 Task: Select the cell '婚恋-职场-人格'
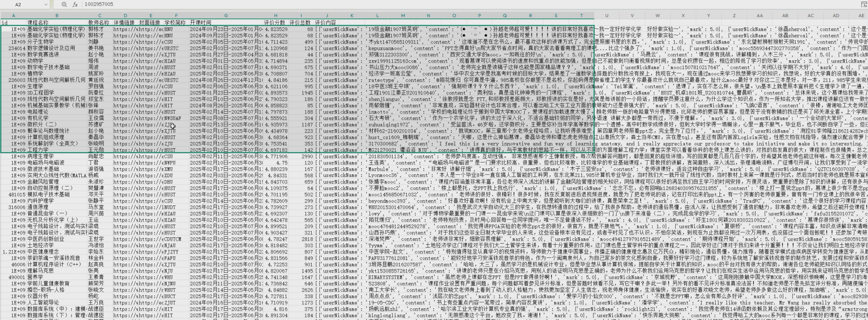coord(57,290)
